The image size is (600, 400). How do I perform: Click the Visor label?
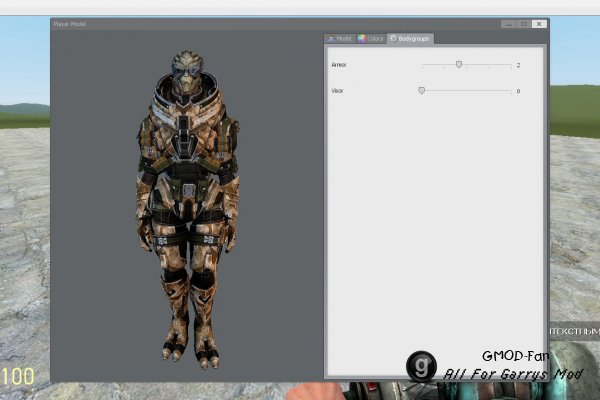pyautogui.click(x=337, y=91)
